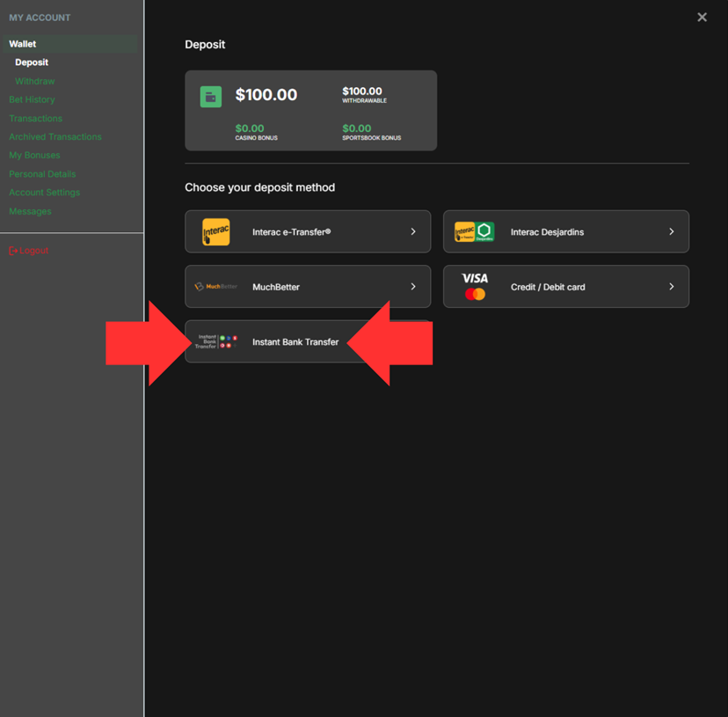This screenshot has height=717, width=728.
Task: Click the Instant Bank Transfer logo
Action: click(x=216, y=341)
